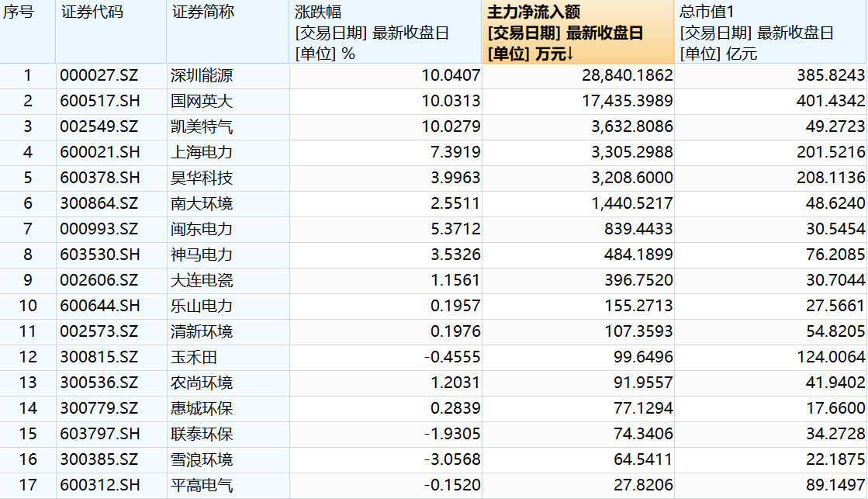Select stock name 南大环境
This screenshot has height=499, width=868.
(x=202, y=203)
